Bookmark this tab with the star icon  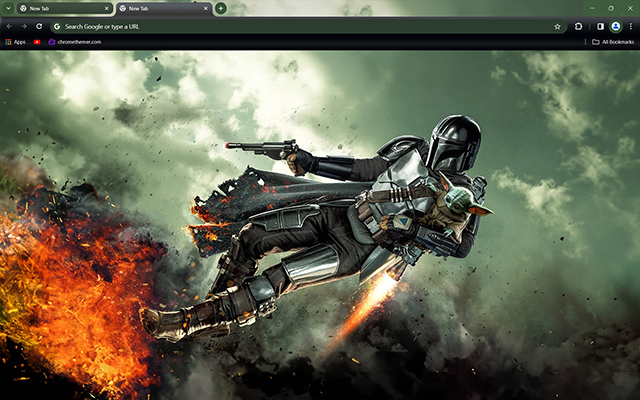click(557, 27)
